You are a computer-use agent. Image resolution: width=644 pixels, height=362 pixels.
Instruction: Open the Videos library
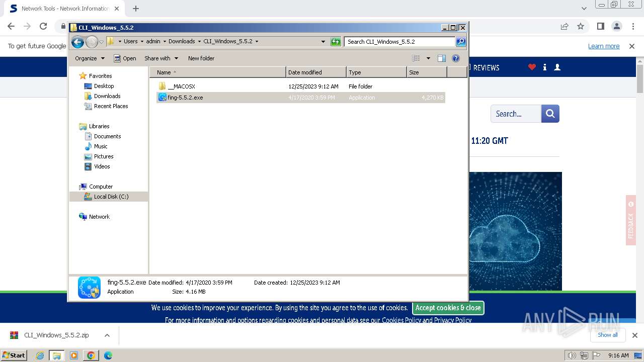[102, 166]
